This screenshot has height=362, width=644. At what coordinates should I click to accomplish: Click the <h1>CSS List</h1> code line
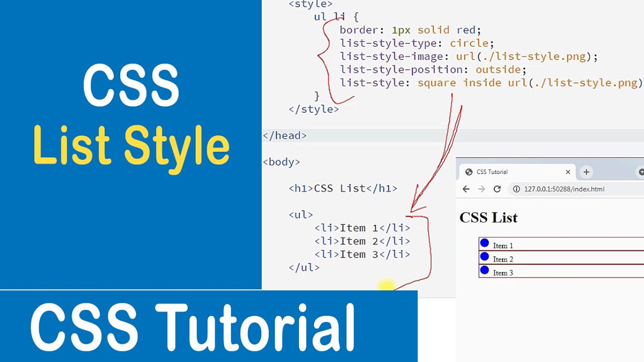[343, 189]
